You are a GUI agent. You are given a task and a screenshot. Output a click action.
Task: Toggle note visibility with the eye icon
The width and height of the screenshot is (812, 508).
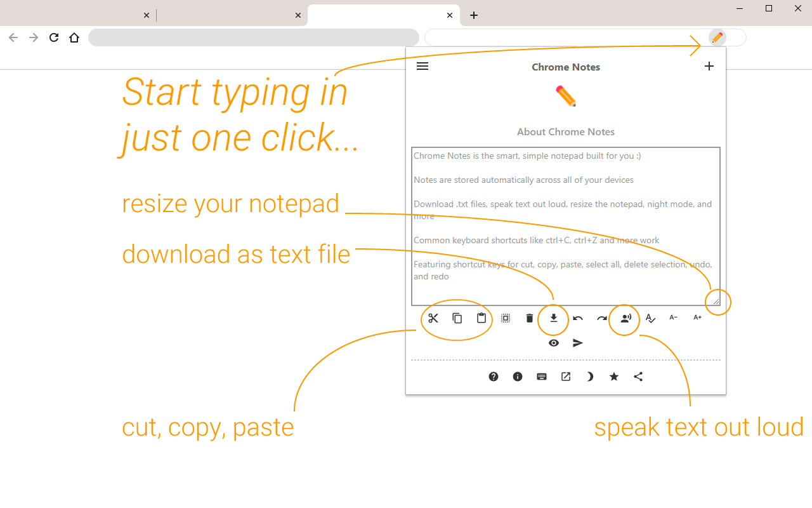click(554, 343)
